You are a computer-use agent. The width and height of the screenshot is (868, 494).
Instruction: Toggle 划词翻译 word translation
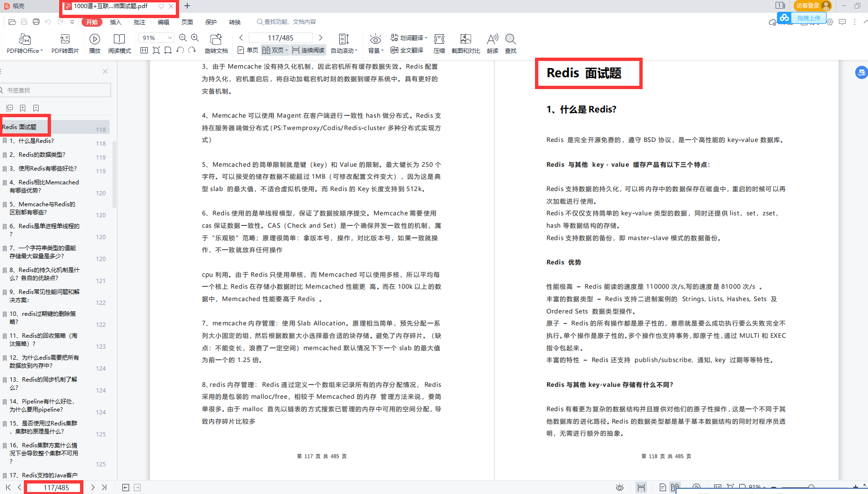click(409, 38)
